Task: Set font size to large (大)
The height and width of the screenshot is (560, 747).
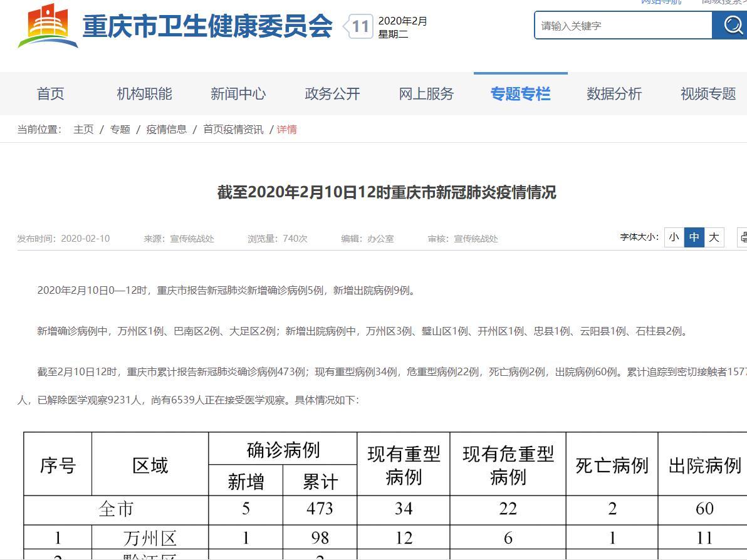Action: click(x=714, y=237)
